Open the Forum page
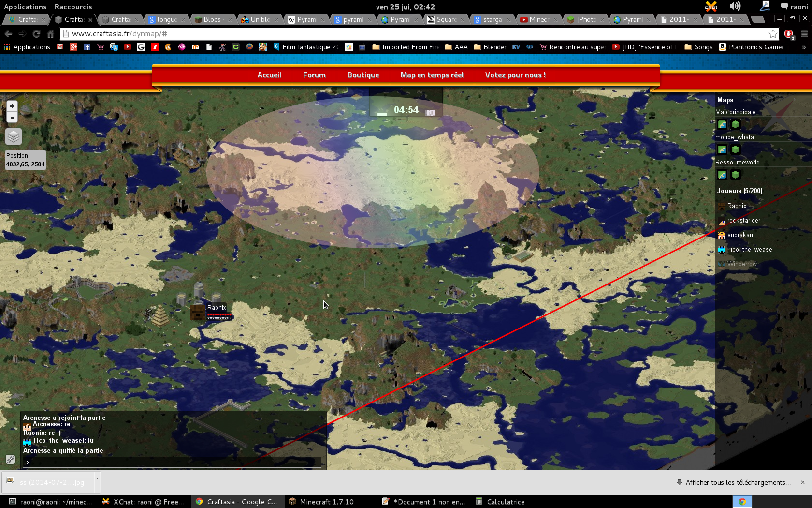This screenshot has width=812, height=508. coord(314,75)
